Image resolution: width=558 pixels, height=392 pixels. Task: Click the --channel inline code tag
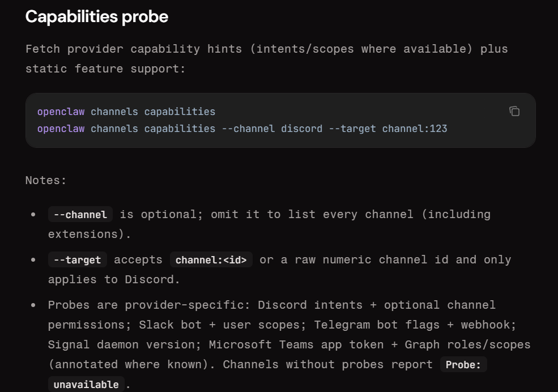(x=80, y=215)
